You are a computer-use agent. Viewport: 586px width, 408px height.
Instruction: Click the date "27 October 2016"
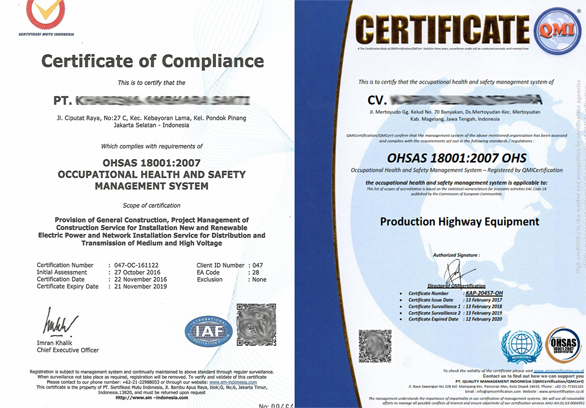point(137,272)
